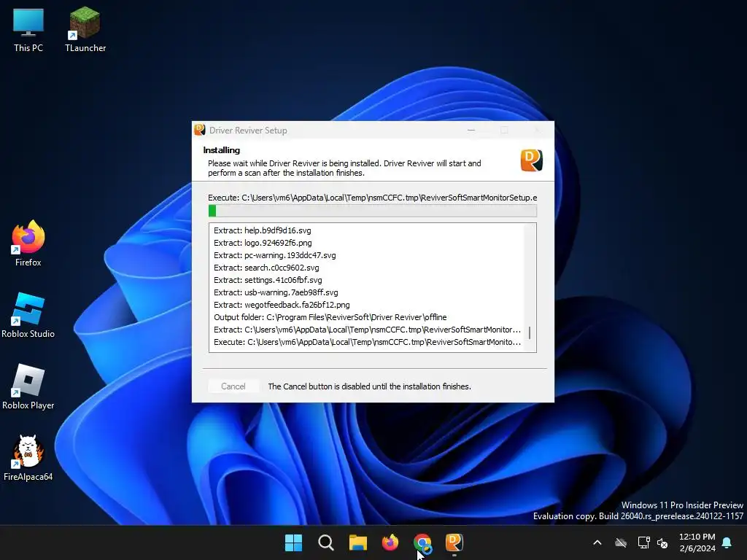Select the Roblox Player desktop shortcut
Image resolution: width=747 pixels, height=560 pixels.
(28, 386)
